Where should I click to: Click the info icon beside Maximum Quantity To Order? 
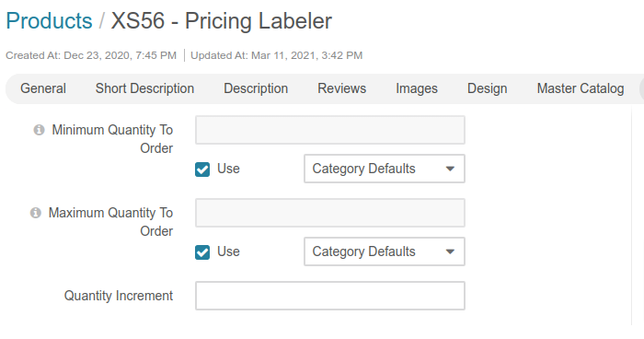tap(36, 213)
